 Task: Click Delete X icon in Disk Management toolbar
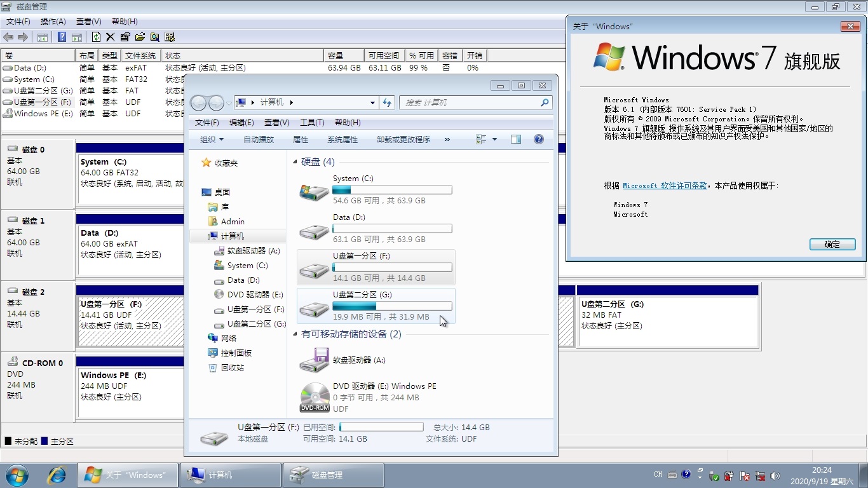coord(110,37)
